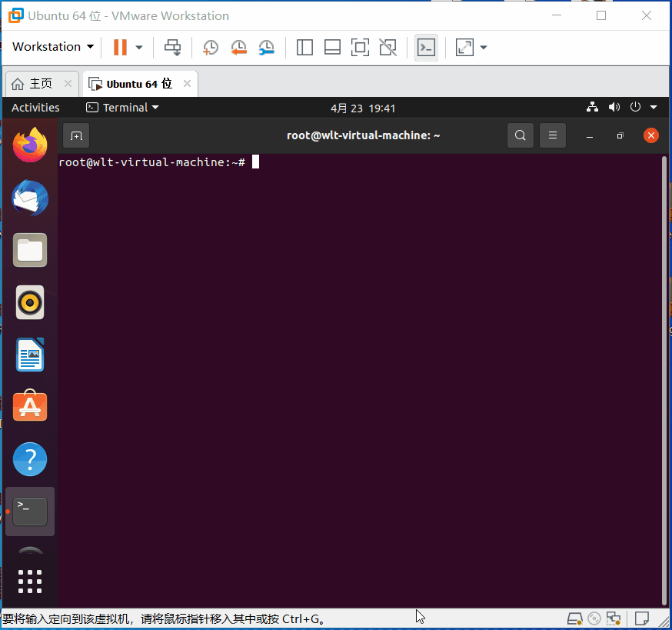Show applications grid
The height and width of the screenshot is (630, 672).
coord(29,582)
